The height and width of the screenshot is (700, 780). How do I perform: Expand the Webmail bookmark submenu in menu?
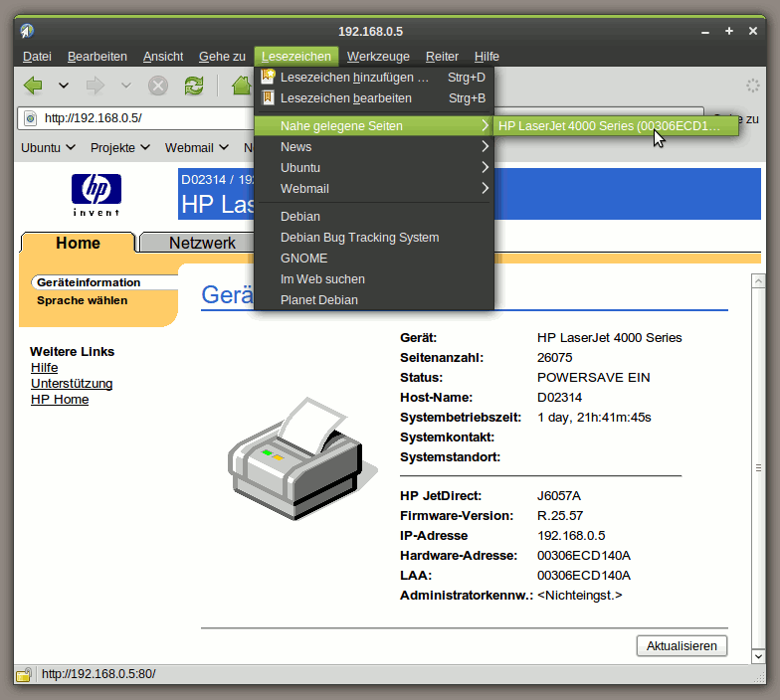click(374, 189)
